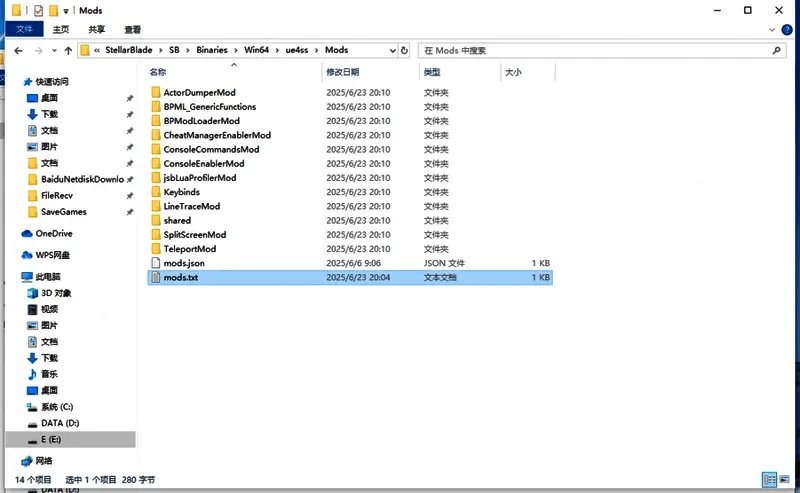This screenshot has width=800, height=493.
Task: Click the search magnifier icon
Action: [776, 50]
